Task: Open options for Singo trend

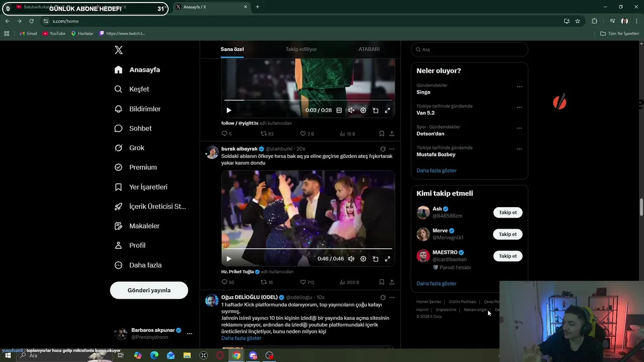Action: tap(519, 86)
